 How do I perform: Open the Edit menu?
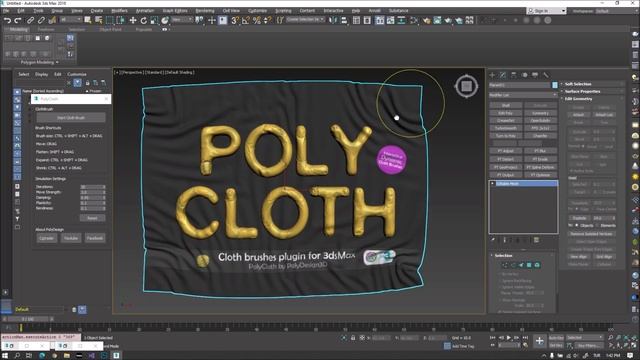point(21,10)
